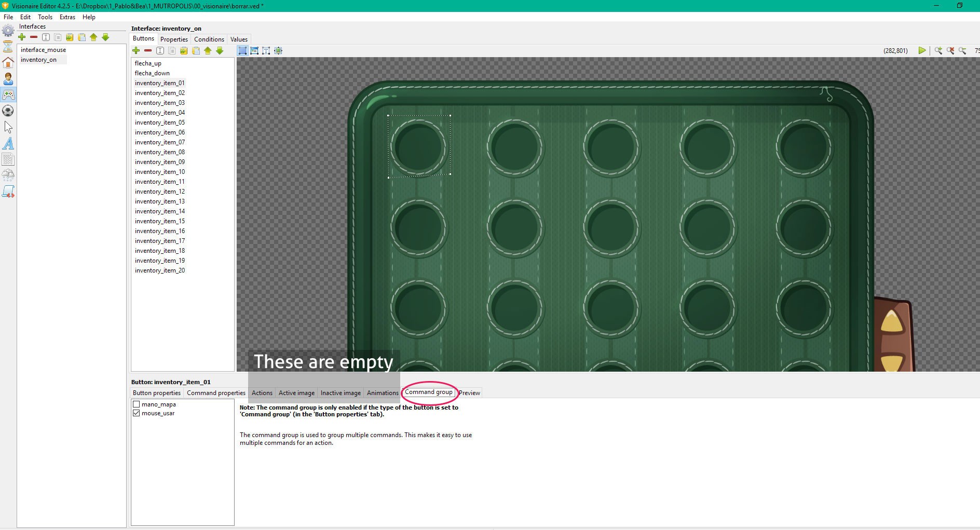Zoom out of the interface canvas
The image size is (980, 530).
coord(962,50)
